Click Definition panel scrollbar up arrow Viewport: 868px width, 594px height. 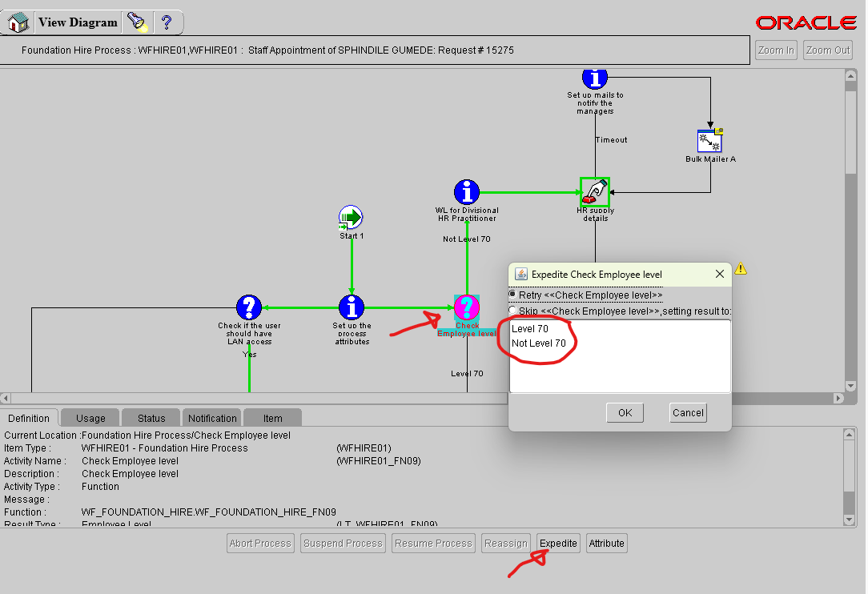point(849,435)
